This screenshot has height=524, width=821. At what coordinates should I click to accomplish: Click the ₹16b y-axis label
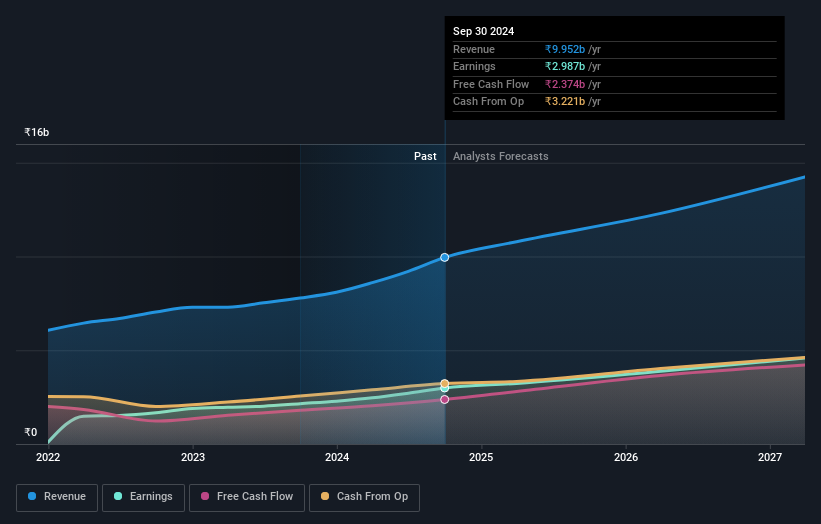point(37,132)
